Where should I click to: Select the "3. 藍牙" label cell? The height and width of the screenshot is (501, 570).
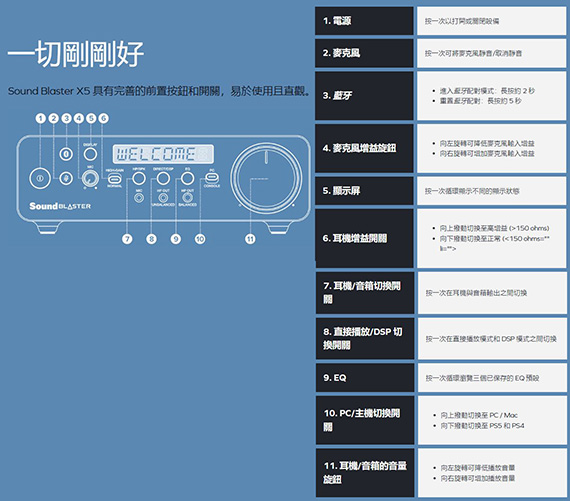pyautogui.click(x=364, y=96)
